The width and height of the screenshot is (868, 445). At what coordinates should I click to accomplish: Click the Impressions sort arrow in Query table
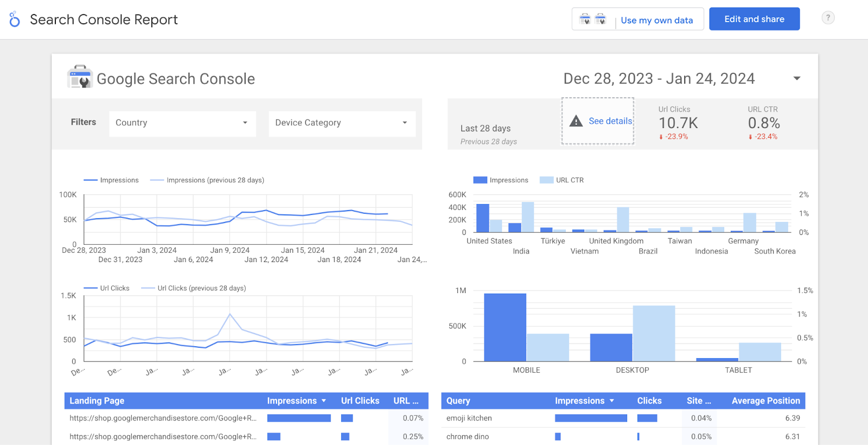pos(612,401)
